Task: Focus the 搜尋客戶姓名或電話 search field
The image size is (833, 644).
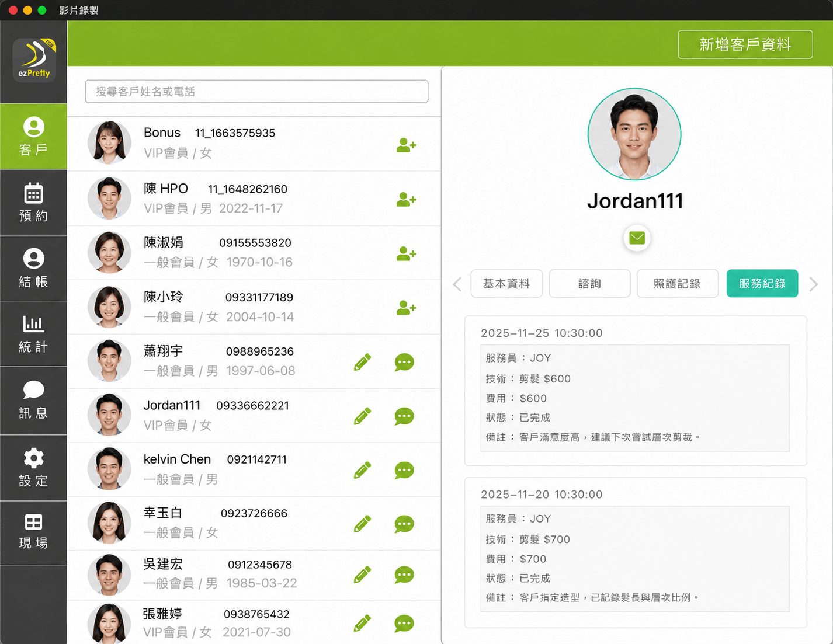Action: (x=256, y=92)
